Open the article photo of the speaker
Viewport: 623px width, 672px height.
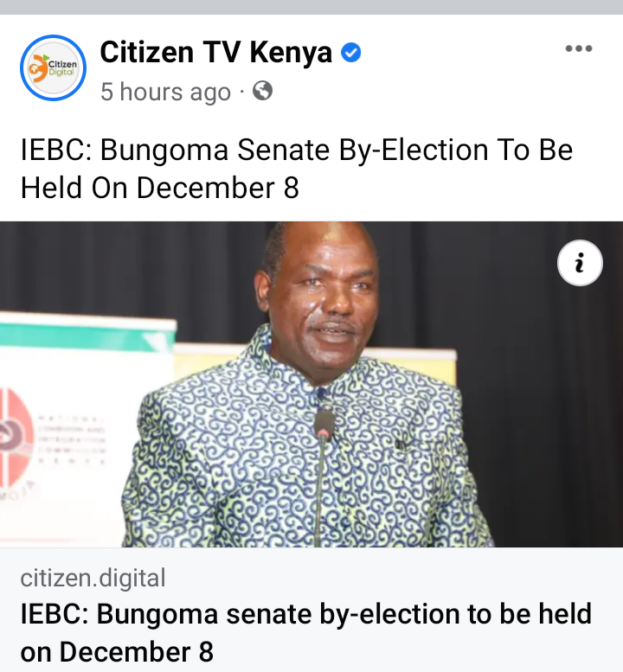coord(311,384)
